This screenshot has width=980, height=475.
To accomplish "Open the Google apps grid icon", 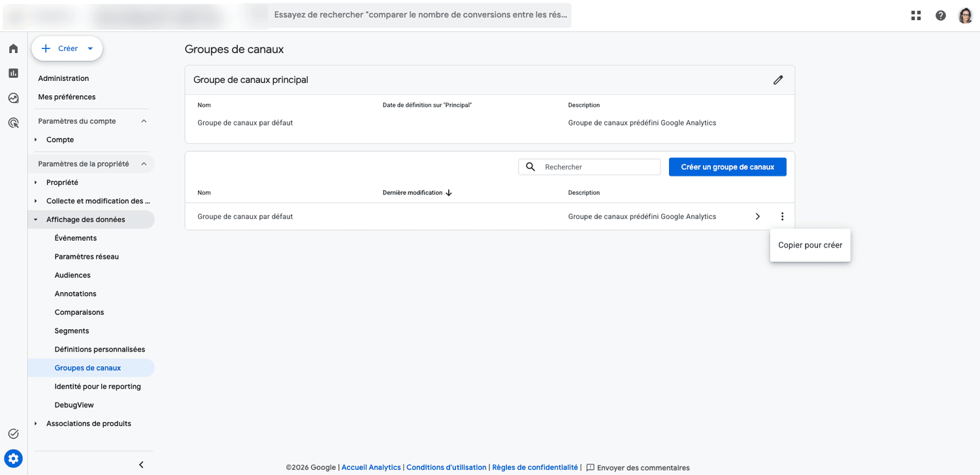I will pos(916,16).
